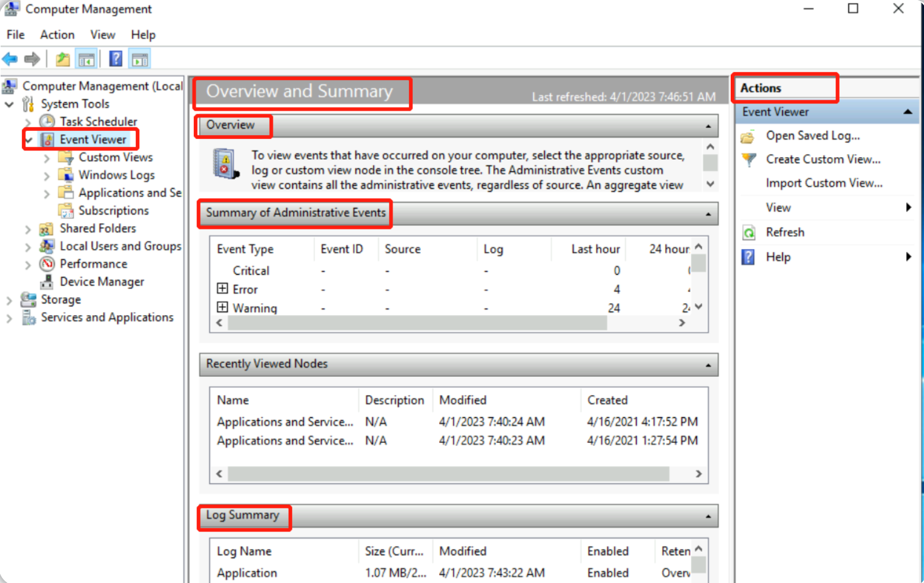Click the Overview text scroll-up arrow
The width and height of the screenshot is (924, 583).
tap(710, 147)
